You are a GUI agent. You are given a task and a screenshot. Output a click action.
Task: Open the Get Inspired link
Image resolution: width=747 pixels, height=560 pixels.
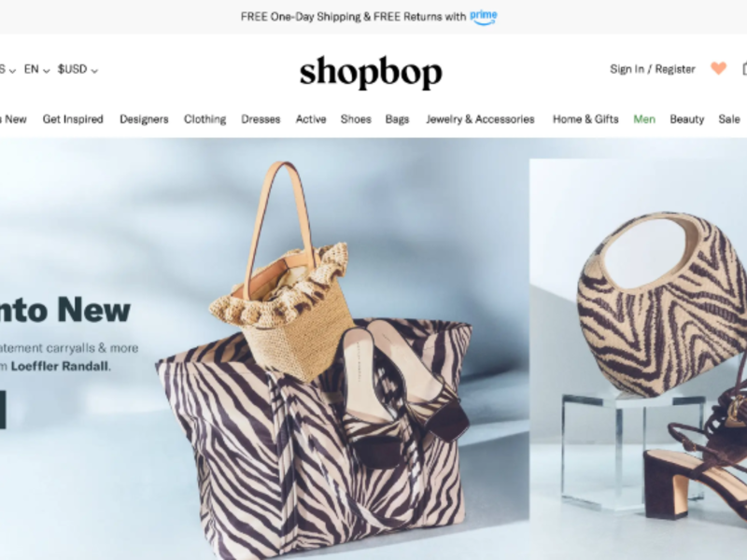tap(73, 119)
